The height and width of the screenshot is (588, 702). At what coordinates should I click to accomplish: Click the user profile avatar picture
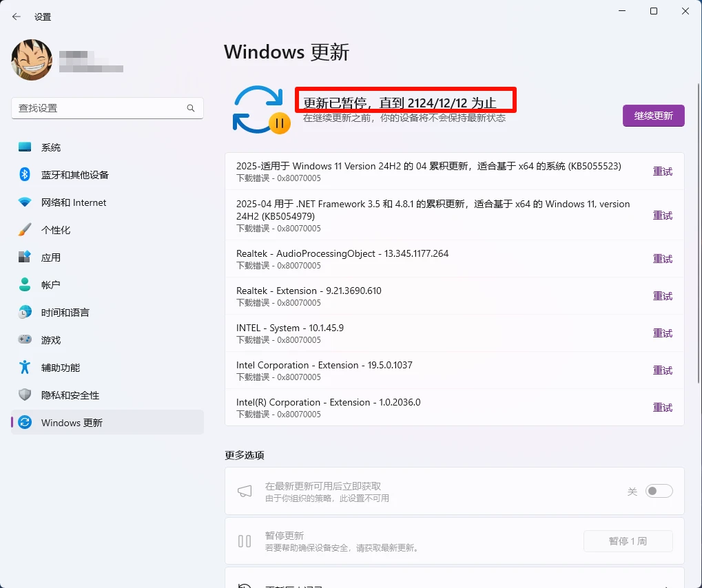(x=31, y=60)
